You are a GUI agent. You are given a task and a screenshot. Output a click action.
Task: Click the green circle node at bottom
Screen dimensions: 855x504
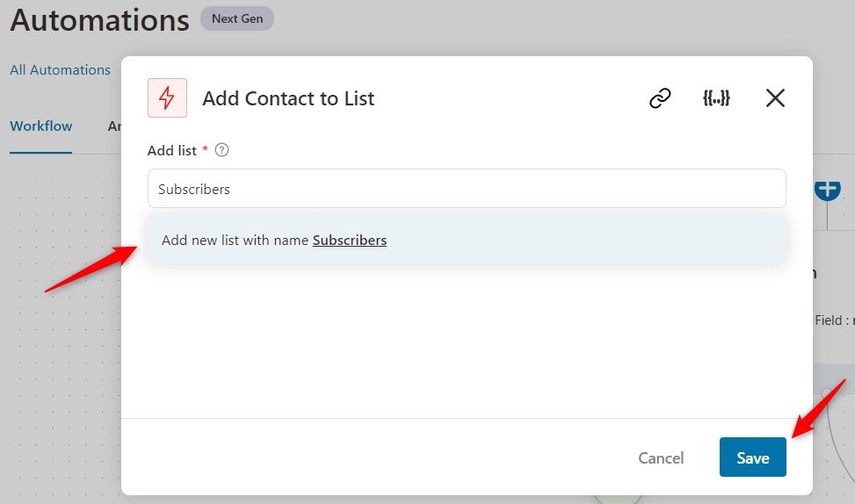pyautogui.click(x=617, y=499)
